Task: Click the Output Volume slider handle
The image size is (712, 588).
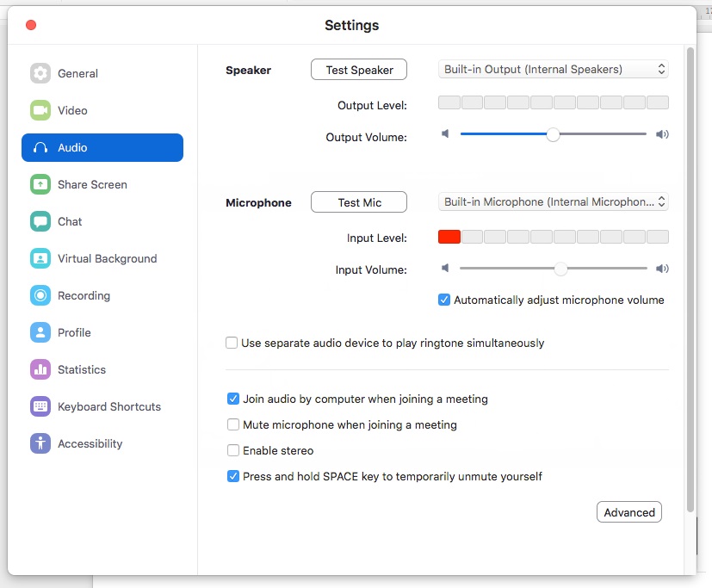Action: (x=553, y=134)
